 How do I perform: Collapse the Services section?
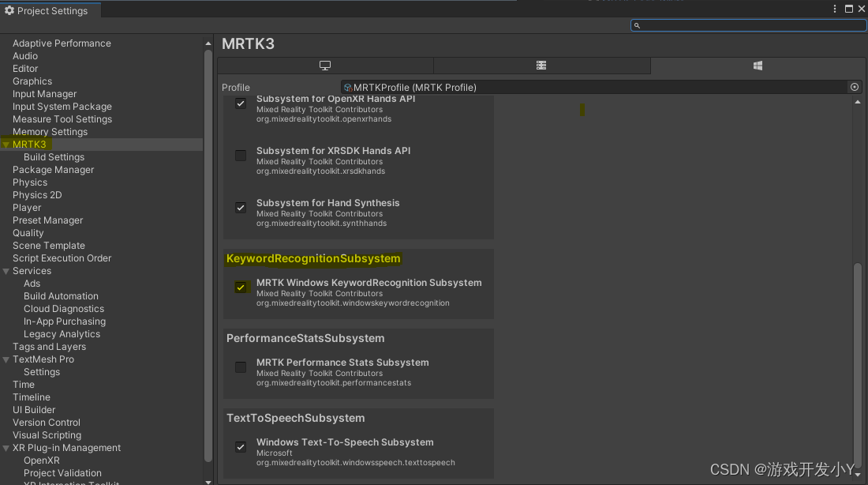6,270
